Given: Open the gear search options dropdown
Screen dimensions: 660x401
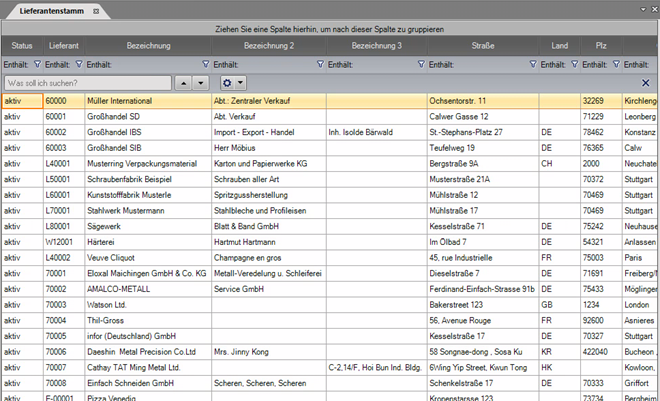Looking at the screenshot, I should click(232, 82).
